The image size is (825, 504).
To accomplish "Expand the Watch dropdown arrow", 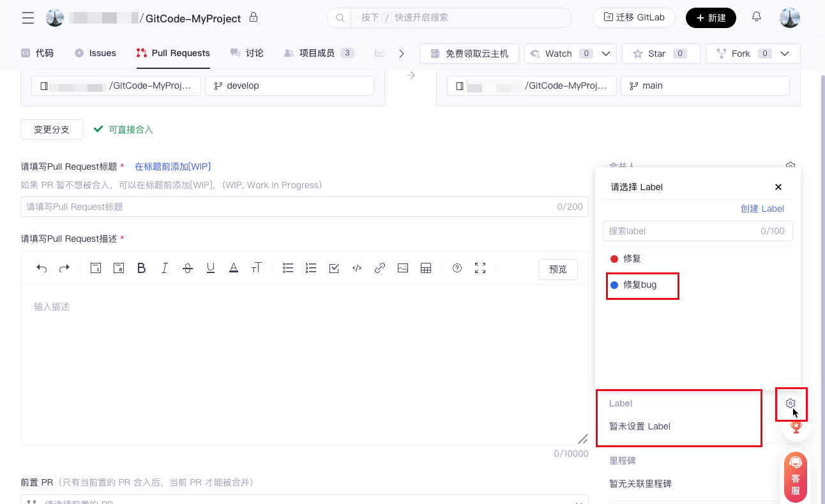I will (x=606, y=54).
